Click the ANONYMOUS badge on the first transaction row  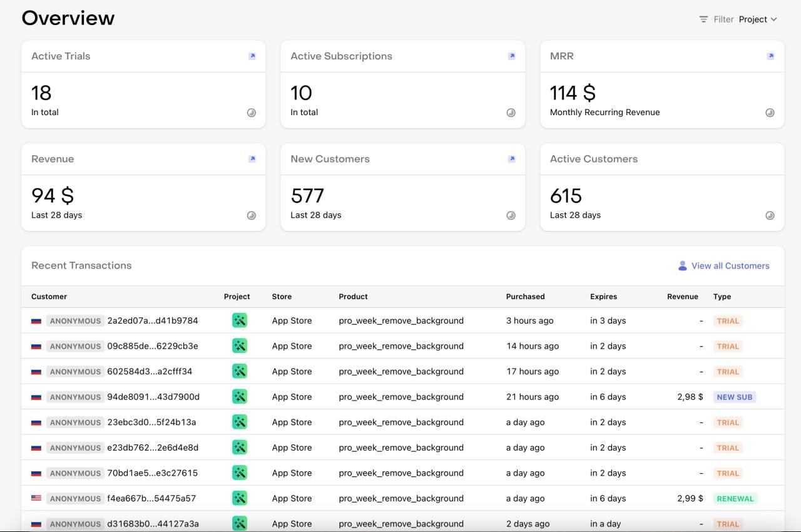click(75, 320)
